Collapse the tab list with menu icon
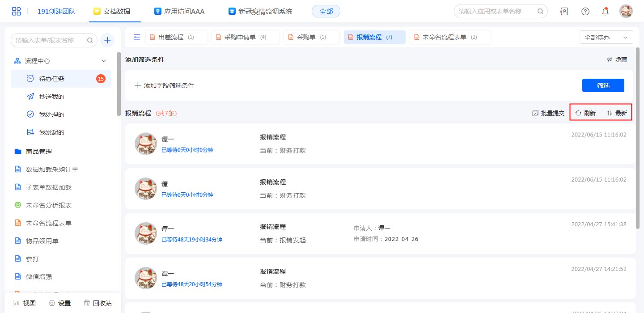This screenshot has width=644, height=313. pyautogui.click(x=137, y=37)
